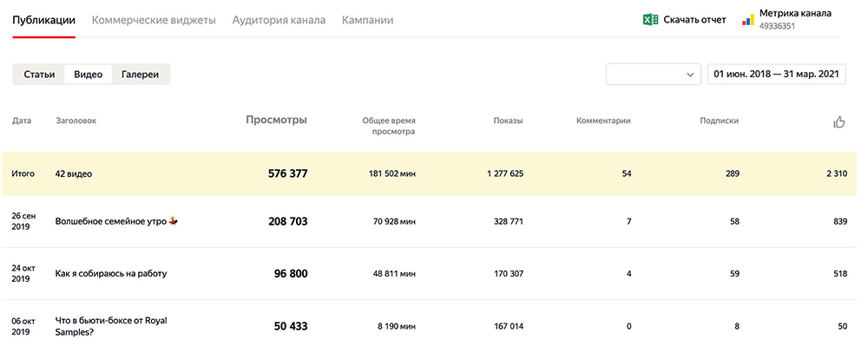This screenshot has height=352, width=868.
Task: Expand the empty dropdown beside date range
Action: (x=653, y=75)
